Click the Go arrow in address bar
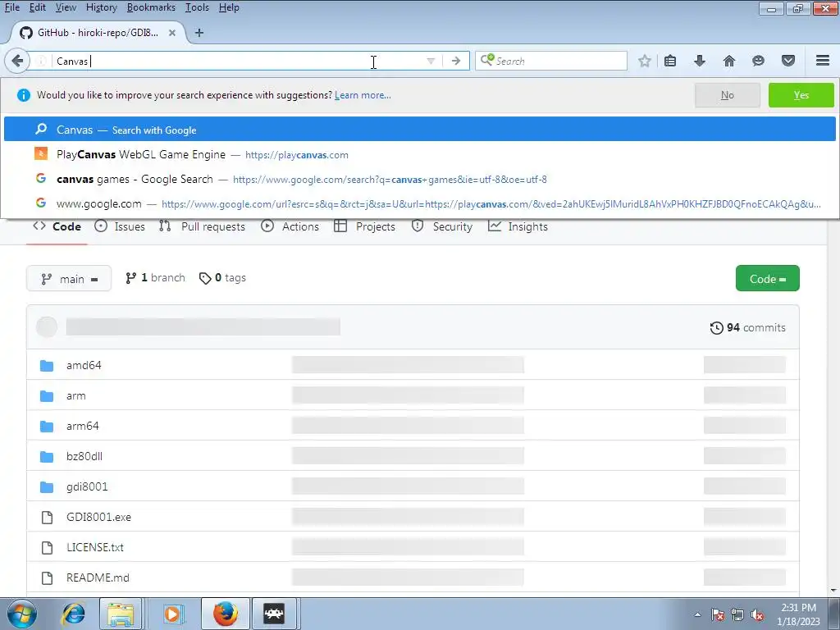The width and height of the screenshot is (840, 630). click(456, 61)
